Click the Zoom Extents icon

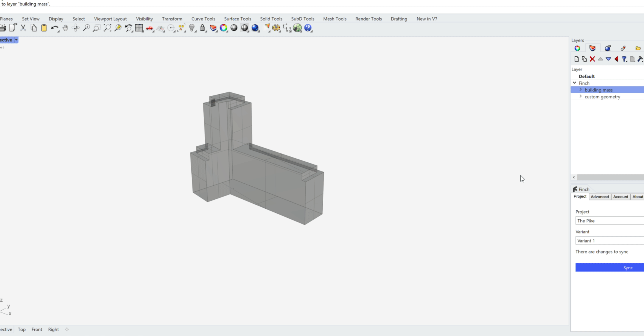point(107,28)
